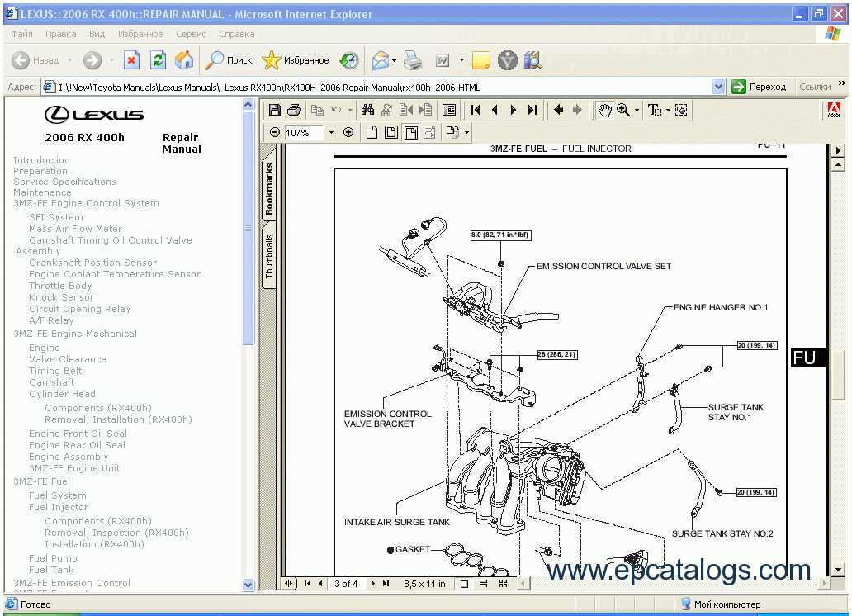
Task: Edit with Microsoft Word icon
Action: (x=443, y=60)
